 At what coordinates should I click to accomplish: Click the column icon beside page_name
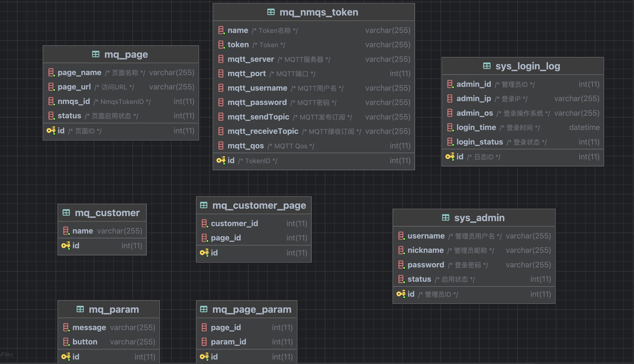click(x=52, y=73)
